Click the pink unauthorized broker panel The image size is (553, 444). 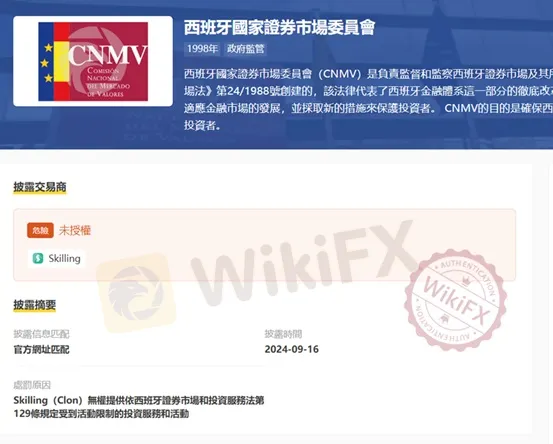(x=265, y=245)
